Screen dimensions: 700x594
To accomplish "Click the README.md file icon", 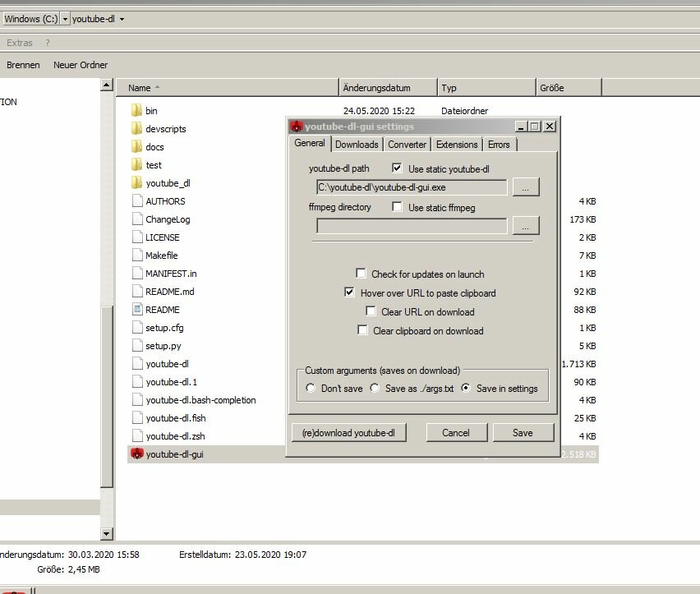I will tap(137, 291).
